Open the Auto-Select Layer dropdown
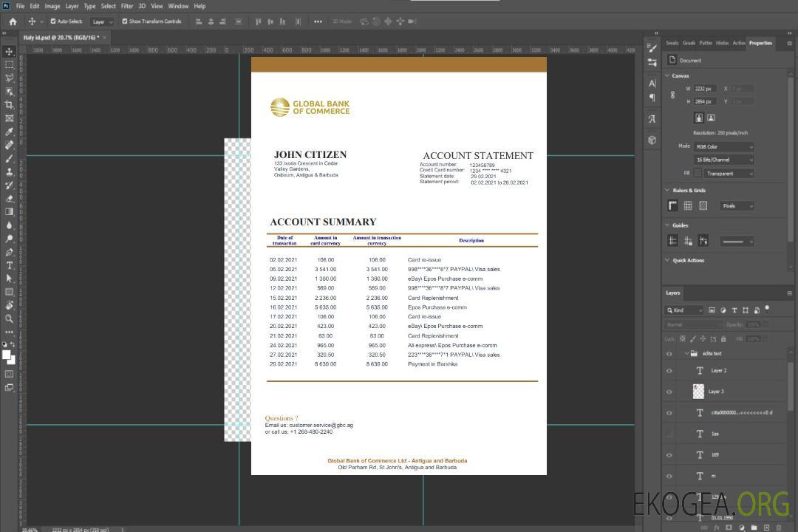The image size is (798, 532). (102, 21)
